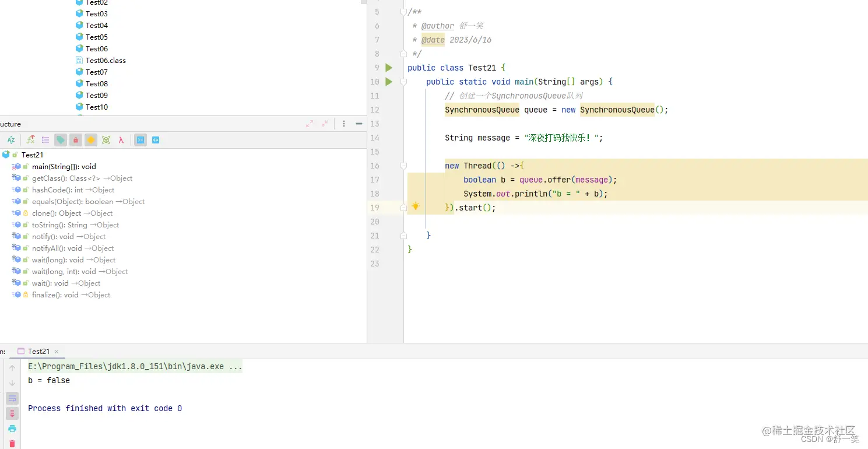Toggle the red lock non-public members filter

click(x=76, y=140)
